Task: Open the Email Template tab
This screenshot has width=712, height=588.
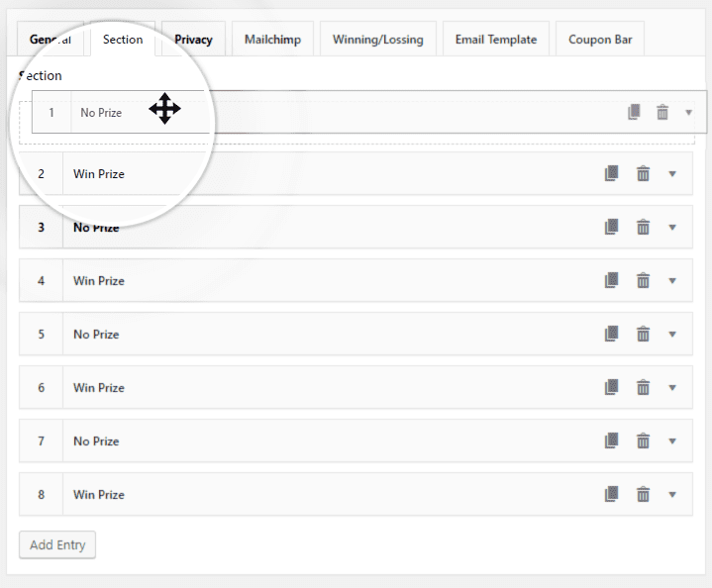Action: coord(495,40)
